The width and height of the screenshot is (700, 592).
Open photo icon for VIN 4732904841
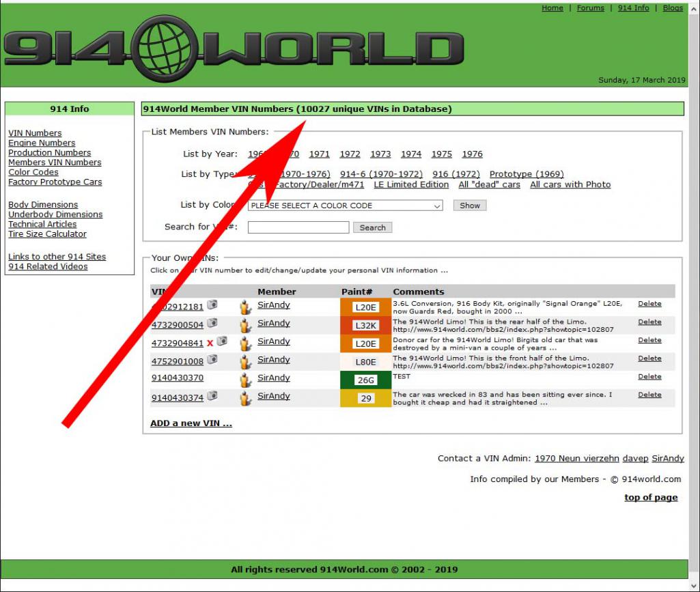[x=222, y=341]
